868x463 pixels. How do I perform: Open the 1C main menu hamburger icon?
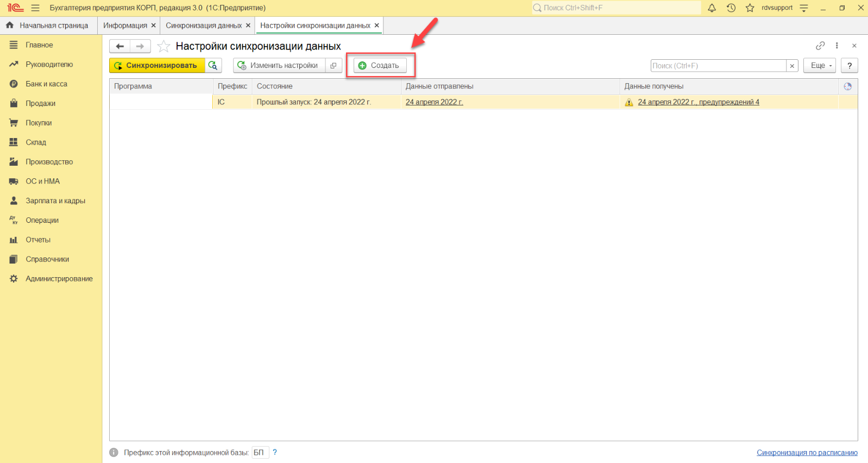click(x=35, y=8)
